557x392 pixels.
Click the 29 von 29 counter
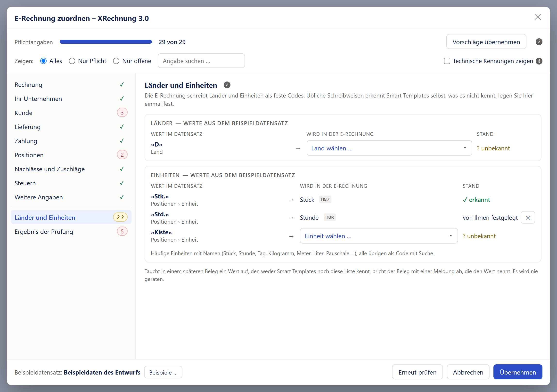[x=172, y=42]
